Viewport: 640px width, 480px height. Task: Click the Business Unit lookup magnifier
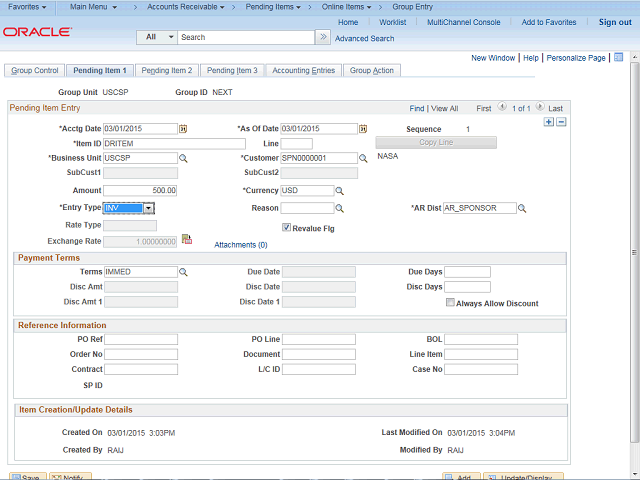click(x=183, y=158)
